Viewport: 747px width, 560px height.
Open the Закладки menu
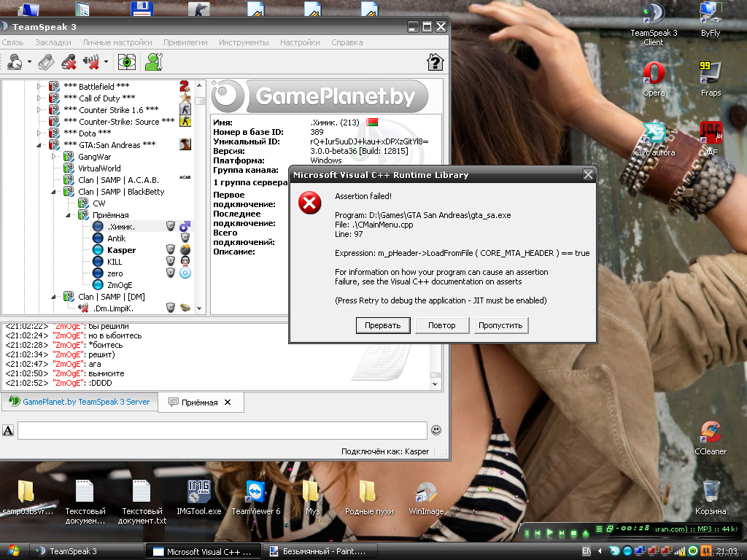point(53,42)
